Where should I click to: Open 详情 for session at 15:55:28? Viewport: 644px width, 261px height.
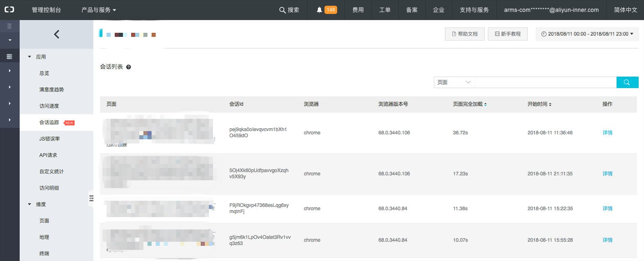point(608,240)
